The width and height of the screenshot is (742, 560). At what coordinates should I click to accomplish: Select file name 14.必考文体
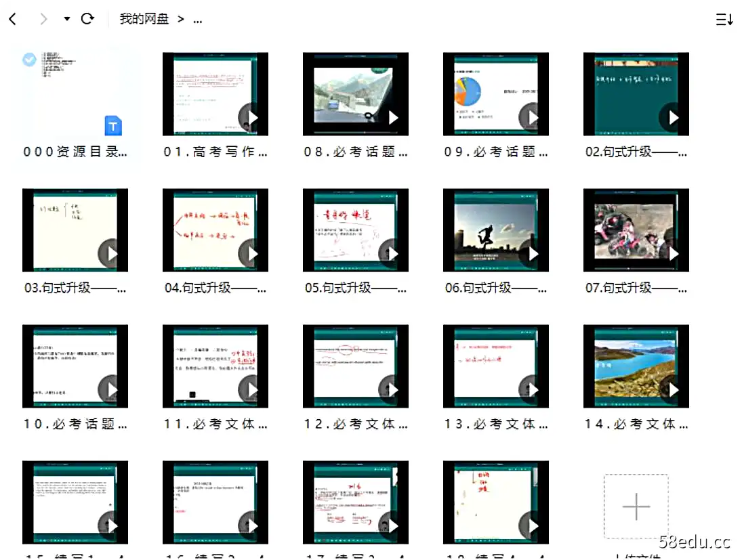click(636, 424)
